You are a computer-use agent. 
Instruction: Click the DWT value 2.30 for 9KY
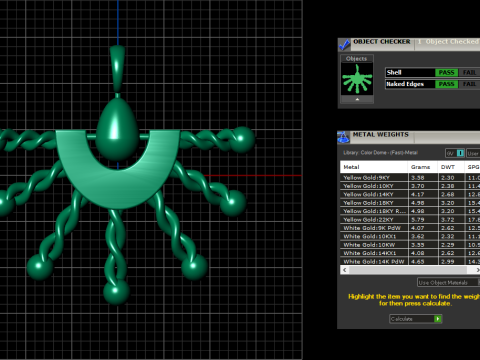pyautogui.click(x=448, y=178)
